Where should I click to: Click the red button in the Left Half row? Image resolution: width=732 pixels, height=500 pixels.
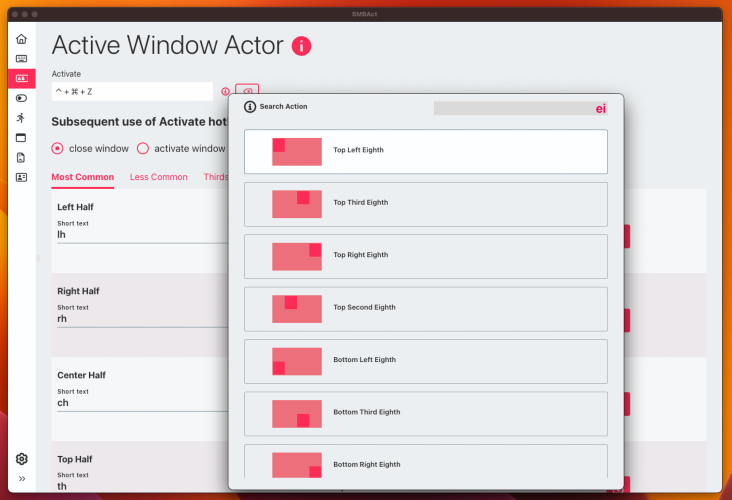point(627,236)
